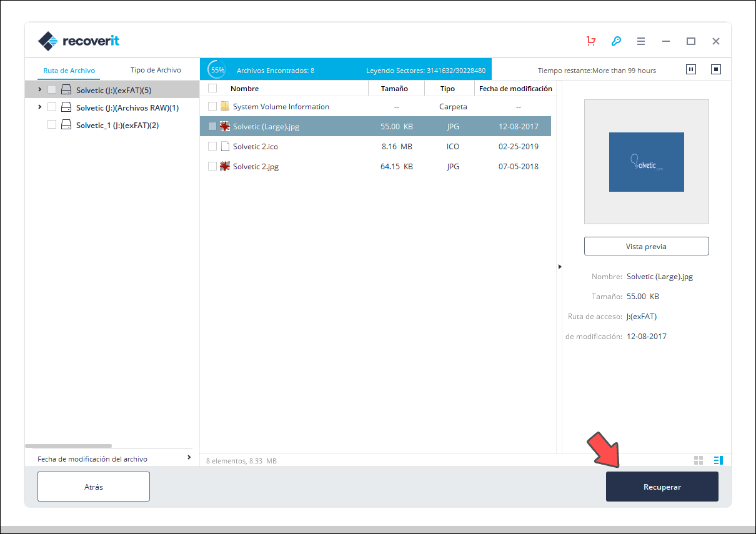
Task: Click the Recuperar button
Action: (x=662, y=487)
